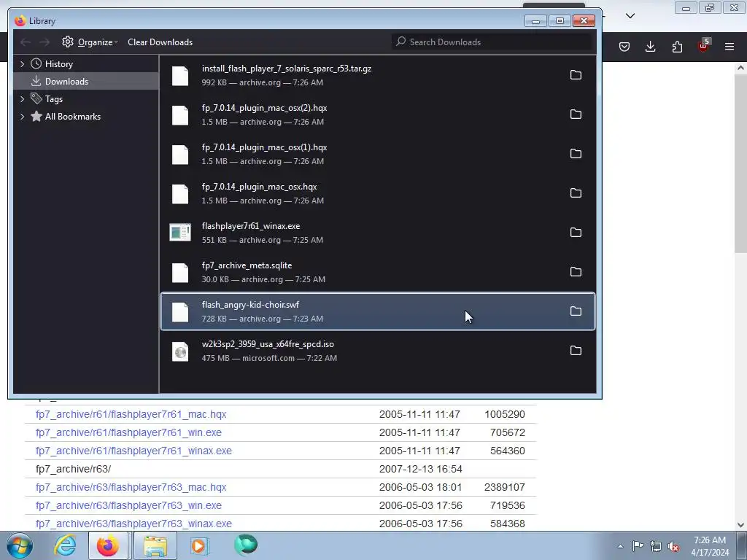Open the Firefox Downloads toolbar button
This screenshot has height=560, width=747.
coord(650,47)
